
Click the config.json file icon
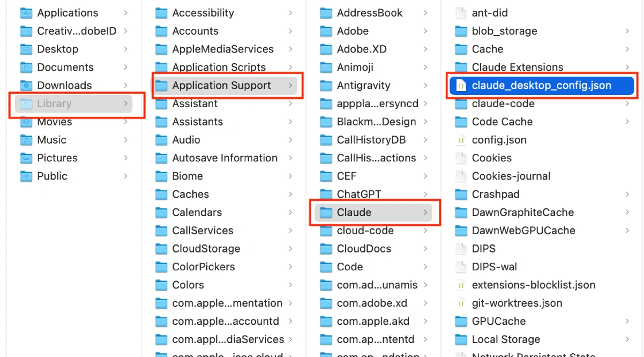tap(461, 140)
